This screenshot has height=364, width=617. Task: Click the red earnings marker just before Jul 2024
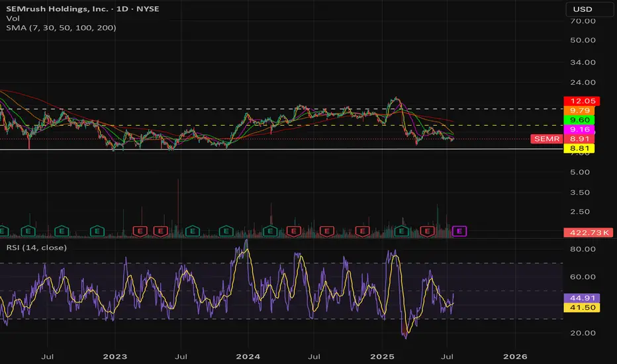(293, 231)
